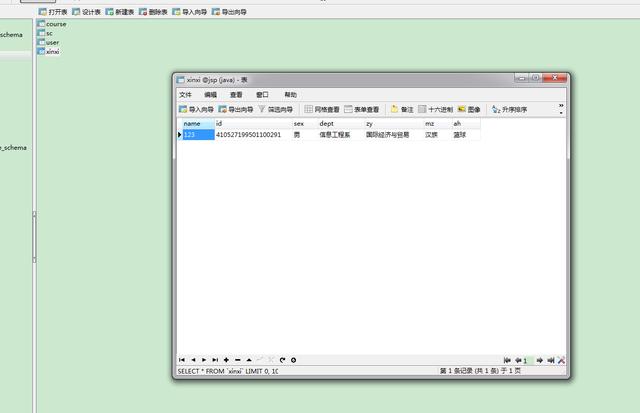This screenshot has width=640, height=413.
Task: Switch to 网格查看 grid view
Action: [x=322, y=109]
